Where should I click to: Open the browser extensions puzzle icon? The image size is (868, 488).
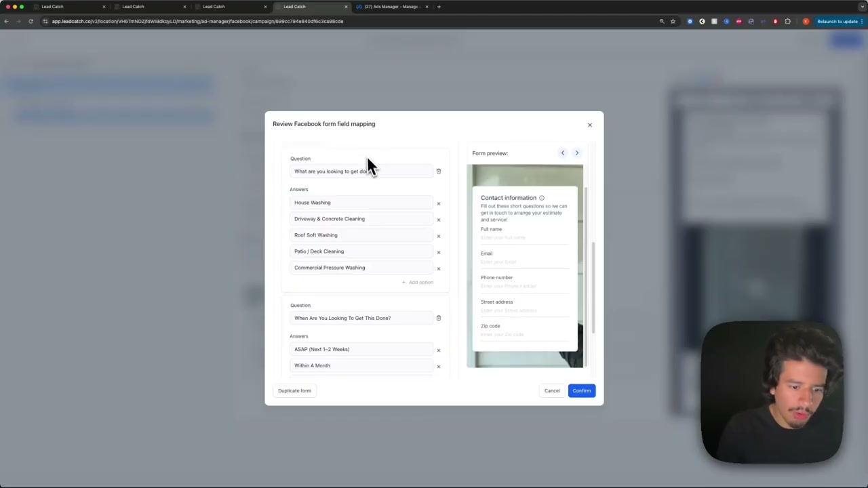tap(788, 21)
